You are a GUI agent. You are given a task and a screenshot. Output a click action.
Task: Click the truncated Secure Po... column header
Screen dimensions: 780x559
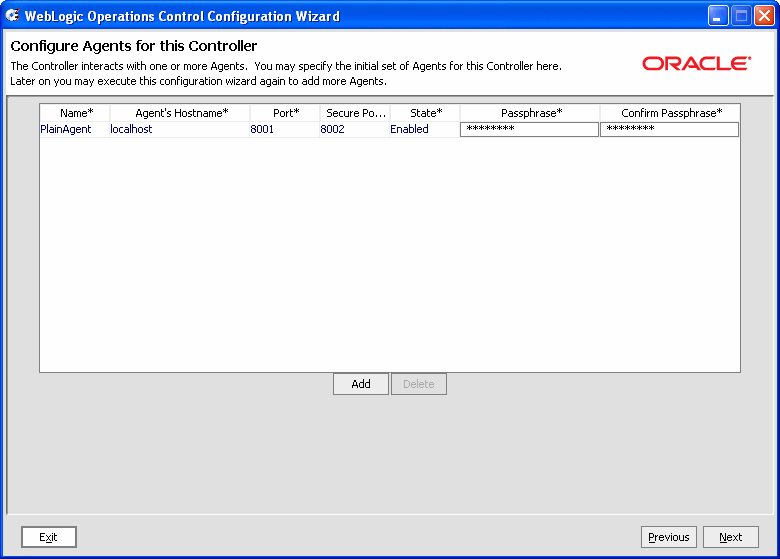point(355,113)
